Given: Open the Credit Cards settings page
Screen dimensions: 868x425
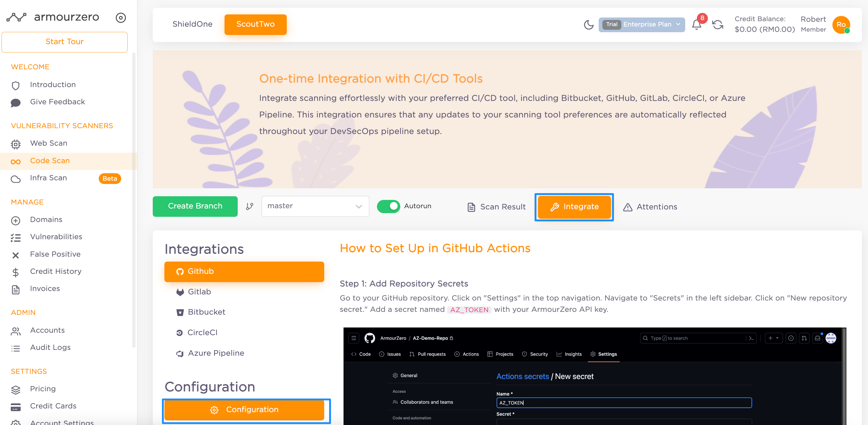Looking at the screenshot, I should click(53, 407).
